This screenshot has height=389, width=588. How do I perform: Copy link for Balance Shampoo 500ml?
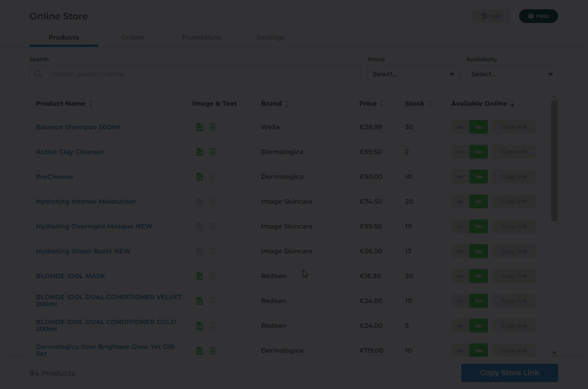(x=514, y=127)
